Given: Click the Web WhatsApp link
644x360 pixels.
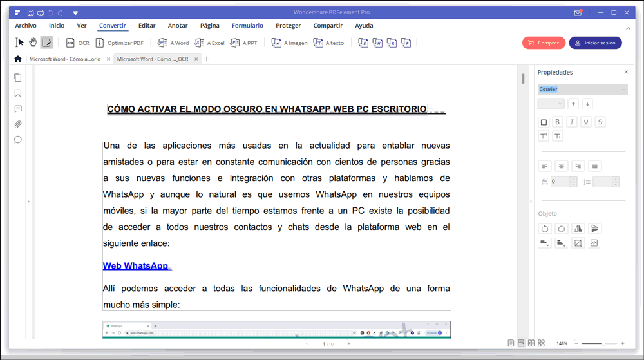Looking at the screenshot, I should 135,265.
